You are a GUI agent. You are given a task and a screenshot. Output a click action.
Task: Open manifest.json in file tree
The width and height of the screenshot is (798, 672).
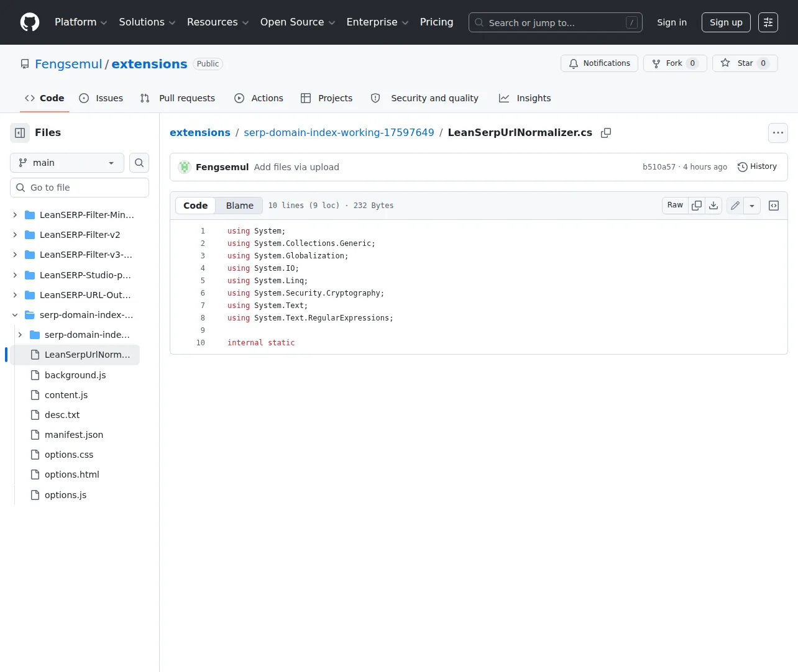(74, 435)
